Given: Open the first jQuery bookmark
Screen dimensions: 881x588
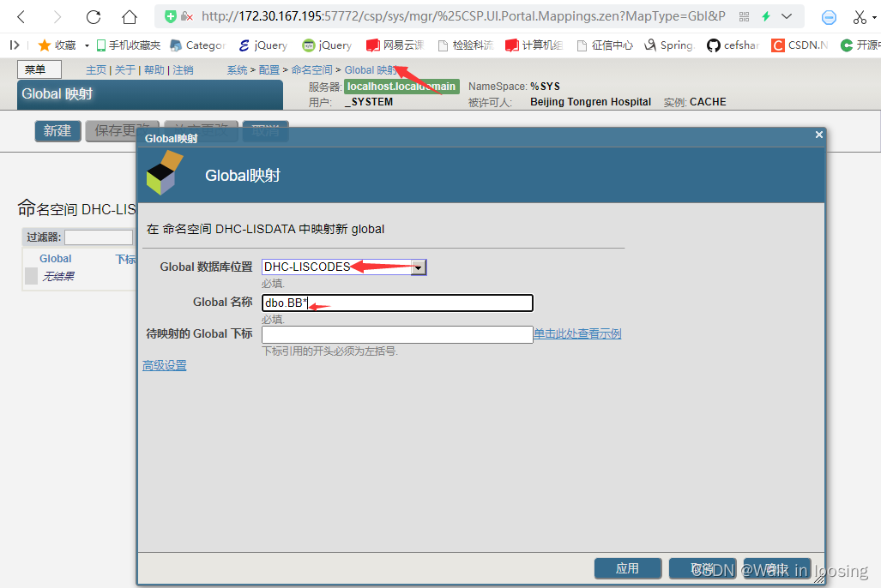Looking at the screenshot, I should coord(263,45).
